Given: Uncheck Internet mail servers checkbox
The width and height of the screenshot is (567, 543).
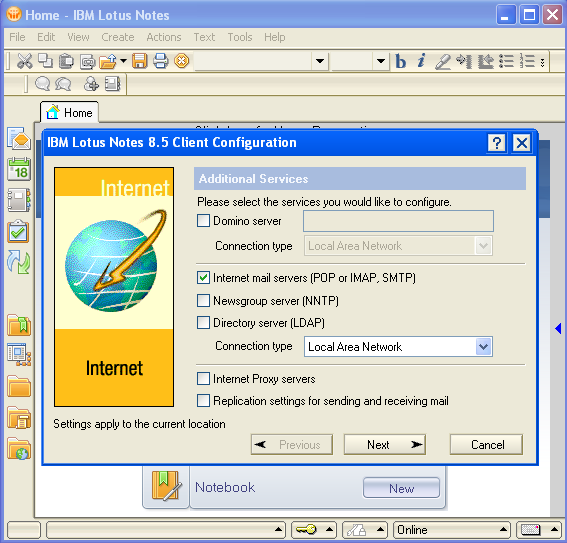Looking at the screenshot, I should 203,278.
